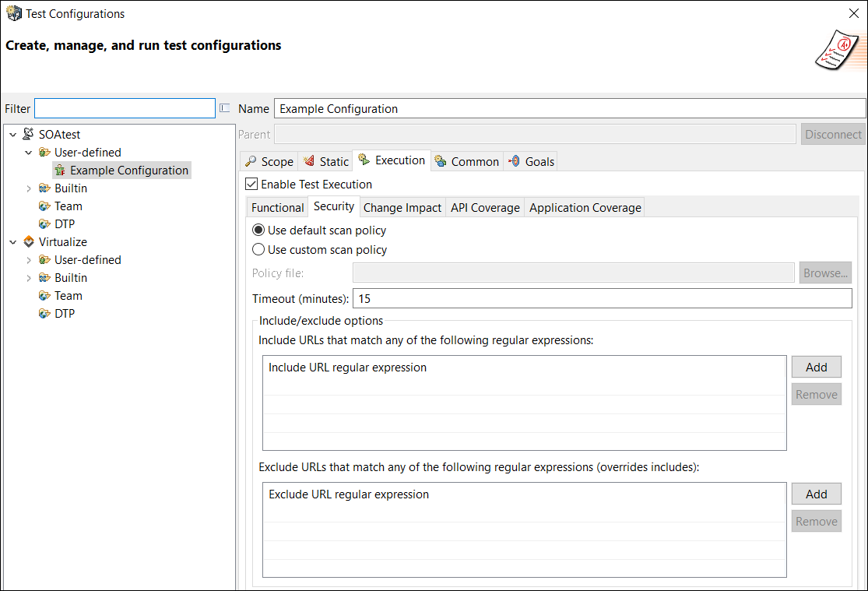
Task: Expand Builtin node under SOAtest
Action: (x=29, y=188)
